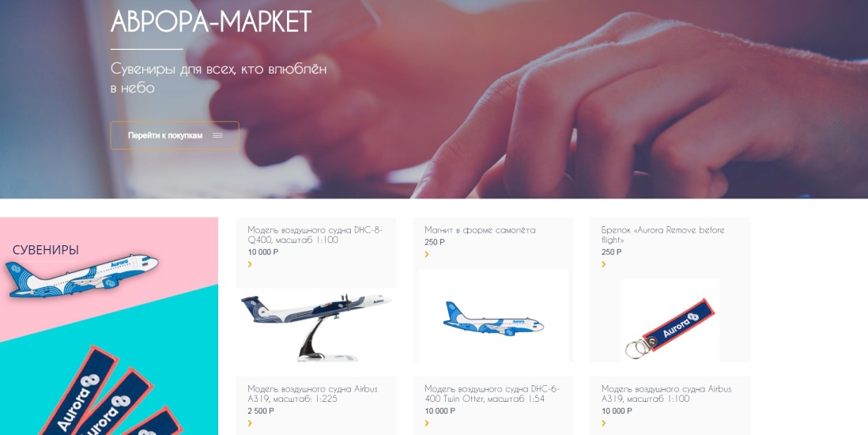Click the hamburger lines icon in the shopping button
868x435 pixels.
click(x=217, y=135)
